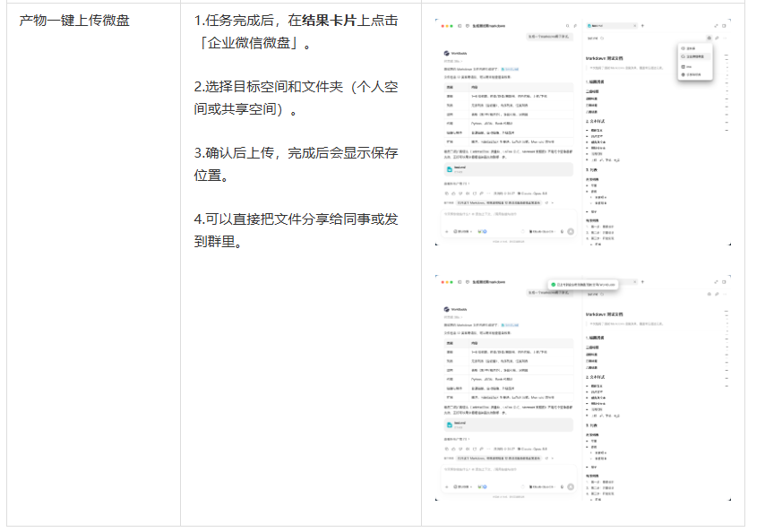This screenshot has width=765, height=532.
Task: Click the "产物一键上传微盘" cell text
Action: click(74, 21)
